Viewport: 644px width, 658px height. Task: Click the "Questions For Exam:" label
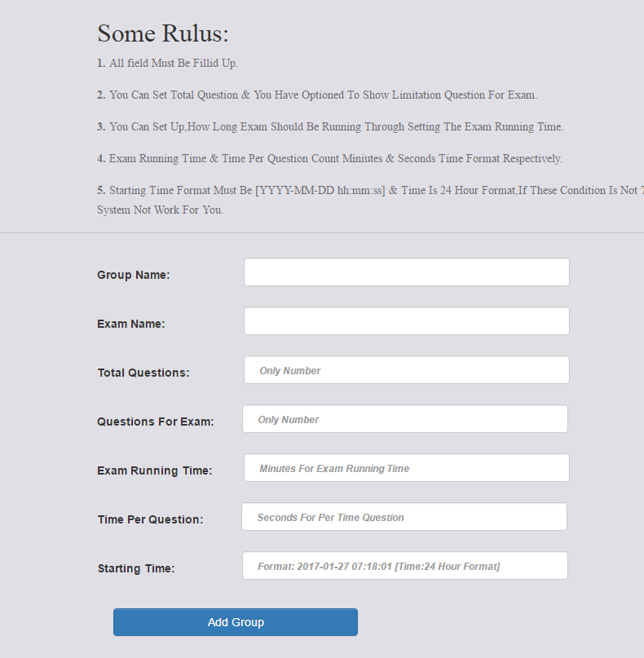point(156,422)
